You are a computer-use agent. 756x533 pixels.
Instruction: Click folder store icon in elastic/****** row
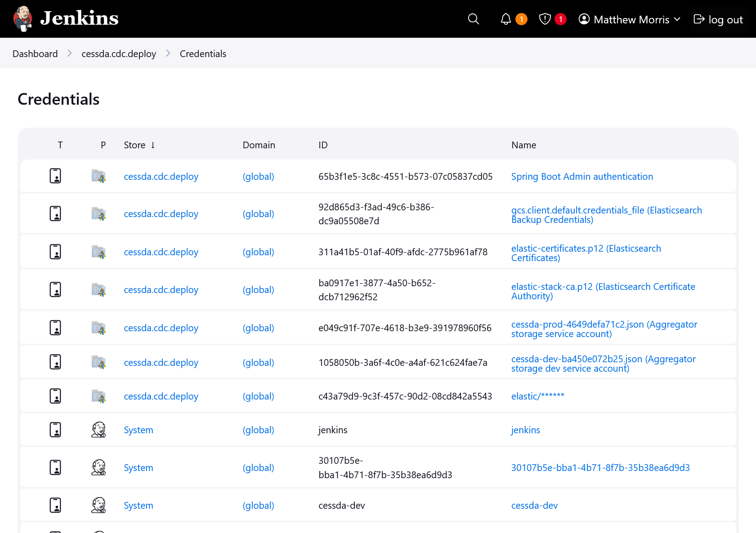[98, 396]
